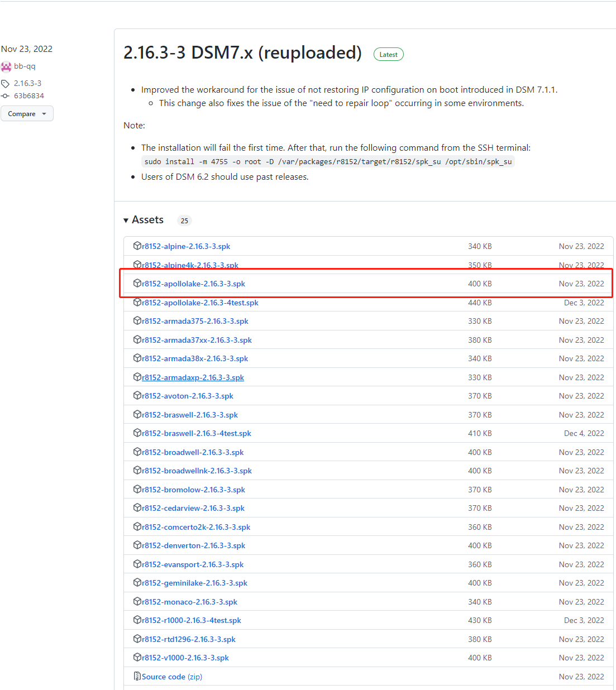Click package icon for r8152-v1000-2.16.3-3.spk

click(x=137, y=657)
